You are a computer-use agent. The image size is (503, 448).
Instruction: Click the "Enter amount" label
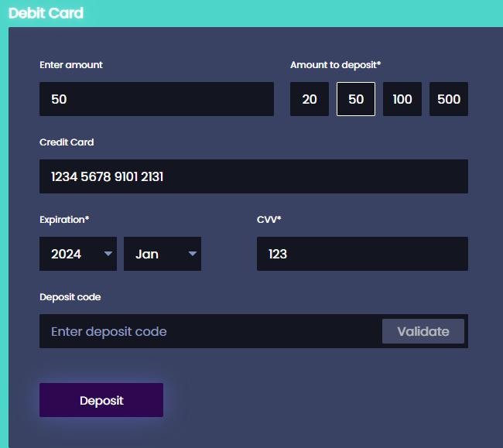[71, 65]
